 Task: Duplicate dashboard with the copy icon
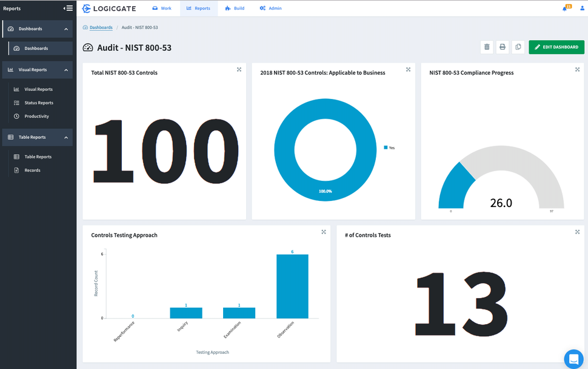(x=518, y=47)
